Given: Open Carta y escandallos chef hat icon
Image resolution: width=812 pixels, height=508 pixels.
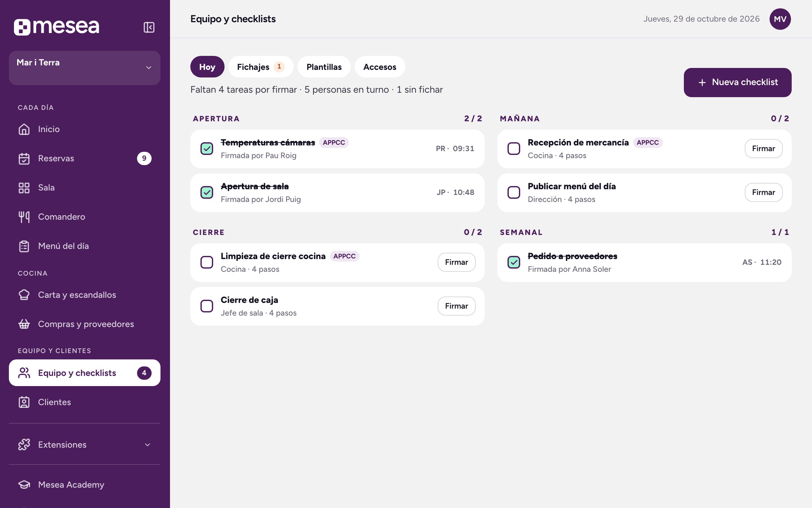Looking at the screenshot, I should click(x=24, y=295).
